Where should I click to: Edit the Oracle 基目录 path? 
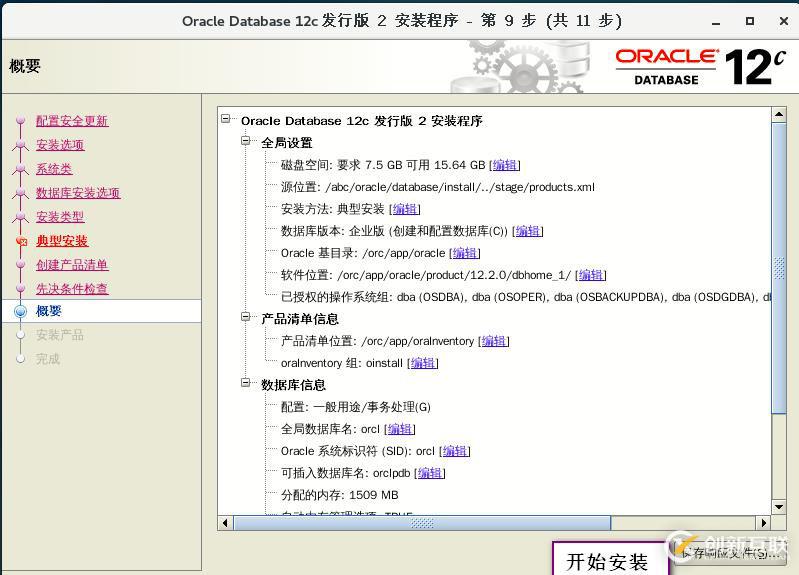coord(465,253)
